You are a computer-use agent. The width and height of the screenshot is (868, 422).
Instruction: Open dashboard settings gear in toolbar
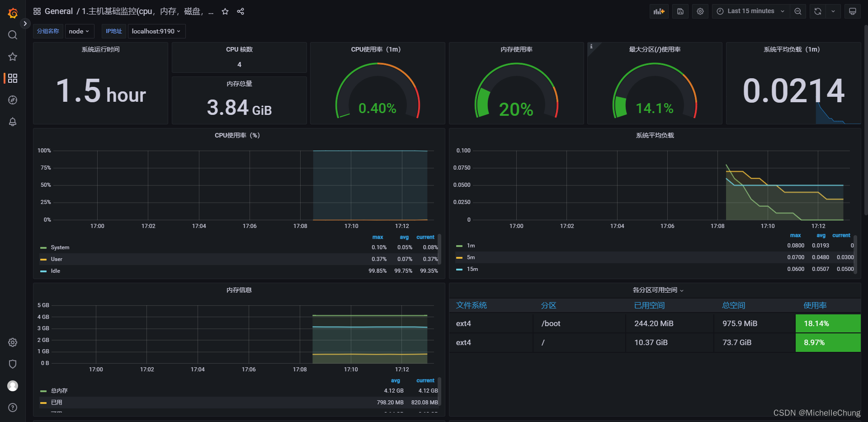700,11
